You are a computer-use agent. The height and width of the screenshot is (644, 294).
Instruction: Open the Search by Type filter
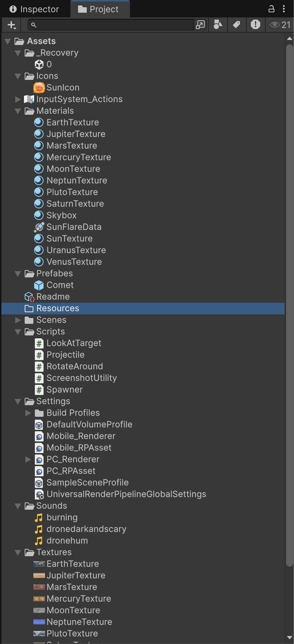pyautogui.click(x=218, y=25)
